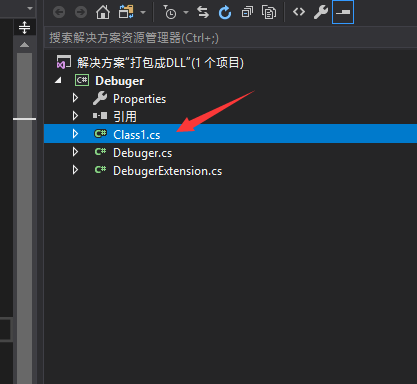Toggle Show All Files
417x384 pixels.
coord(269,12)
